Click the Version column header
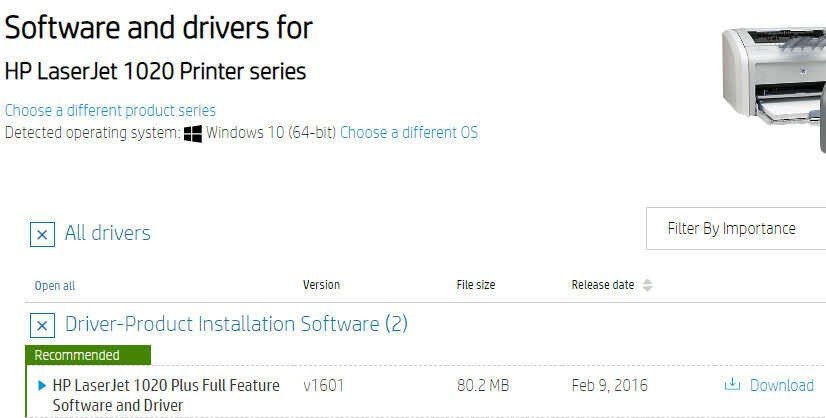Viewport: 826px width, 418px height. (321, 285)
